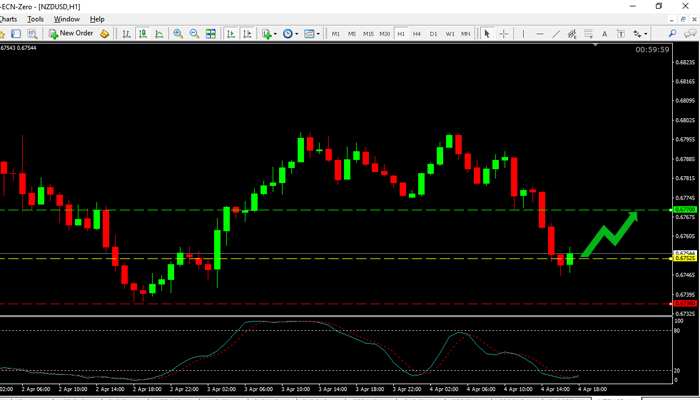Switch to line chart display
Screen dimensions: 700x400
157,33
